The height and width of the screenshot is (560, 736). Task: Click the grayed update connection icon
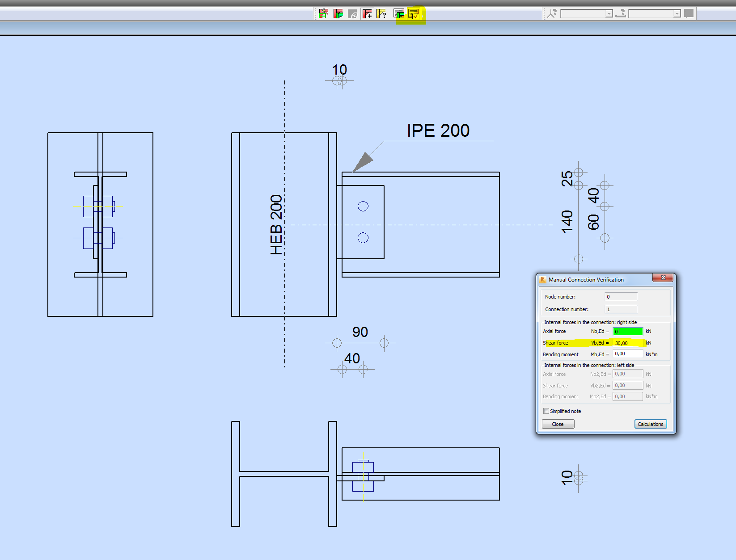tap(353, 13)
